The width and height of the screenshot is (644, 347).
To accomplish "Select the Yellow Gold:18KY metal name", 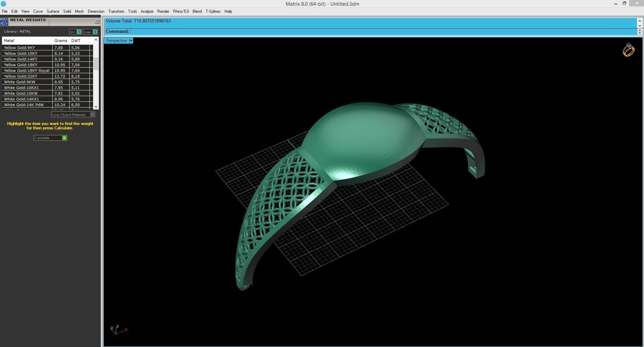I will [21, 65].
